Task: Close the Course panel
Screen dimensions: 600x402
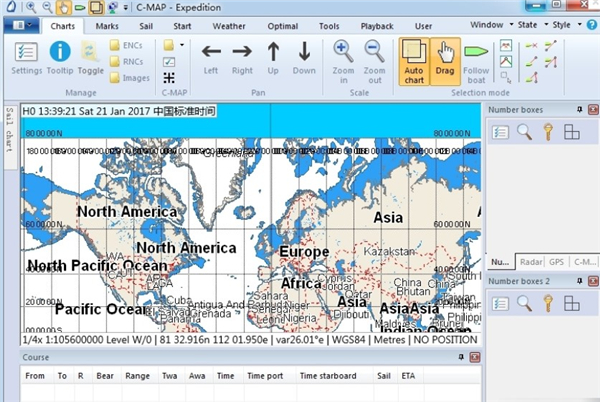Action: (473, 357)
